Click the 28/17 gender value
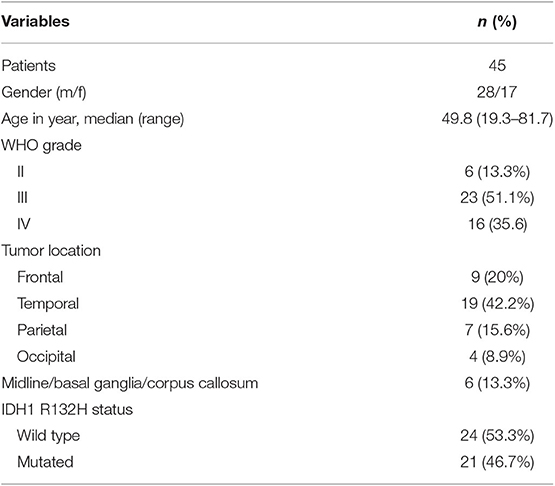 pyautogui.click(x=497, y=92)
